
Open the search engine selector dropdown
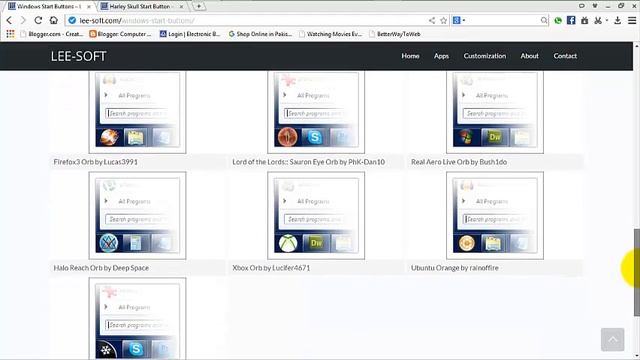[x=459, y=20]
